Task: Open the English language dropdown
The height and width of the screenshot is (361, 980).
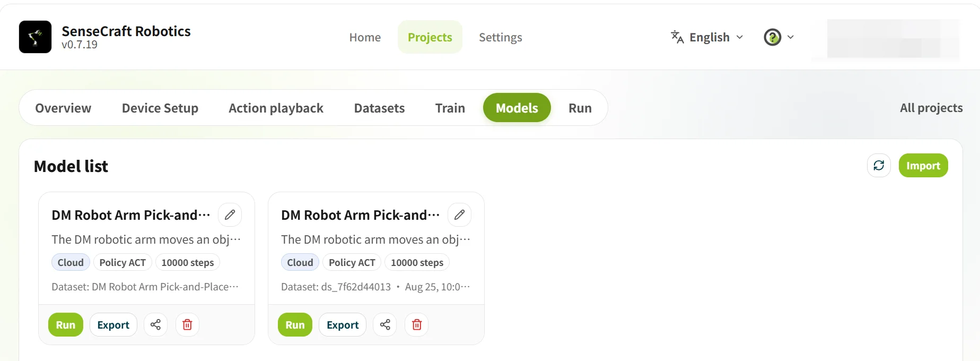Action: click(x=707, y=37)
